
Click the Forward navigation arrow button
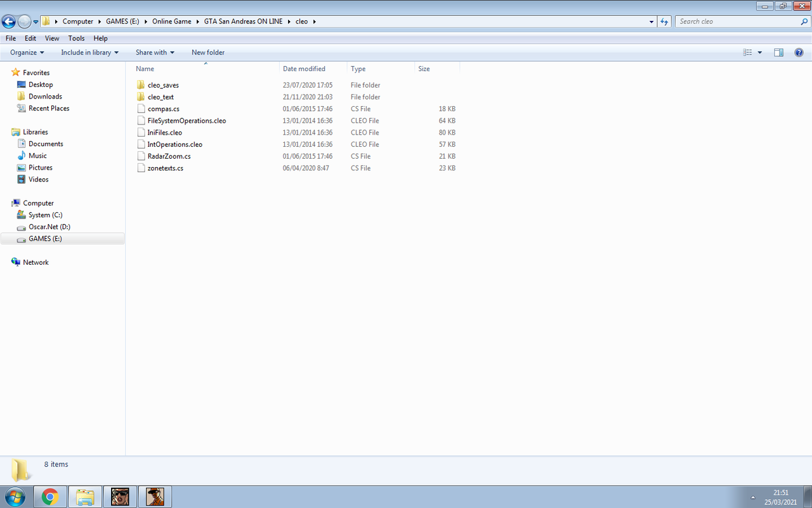coord(24,22)
